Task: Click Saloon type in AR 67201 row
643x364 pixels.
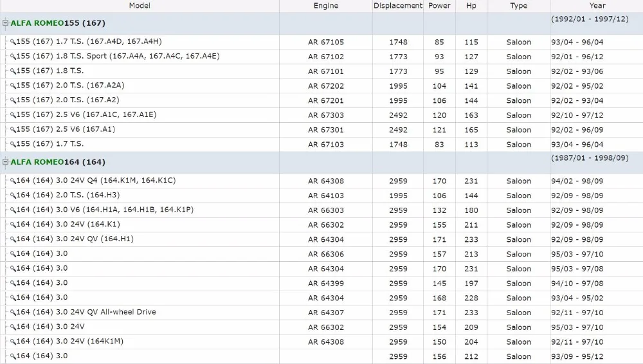Action: (519, 100)
